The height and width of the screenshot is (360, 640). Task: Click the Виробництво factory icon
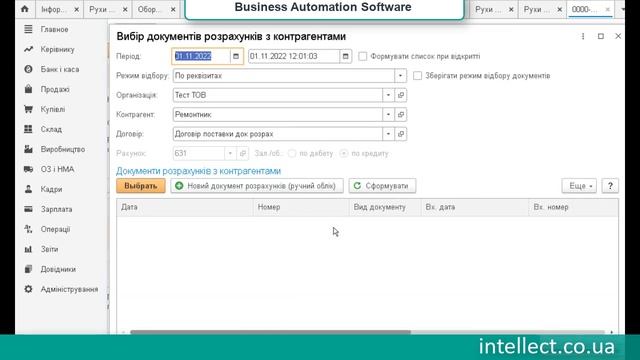click(x=28, y=149)
